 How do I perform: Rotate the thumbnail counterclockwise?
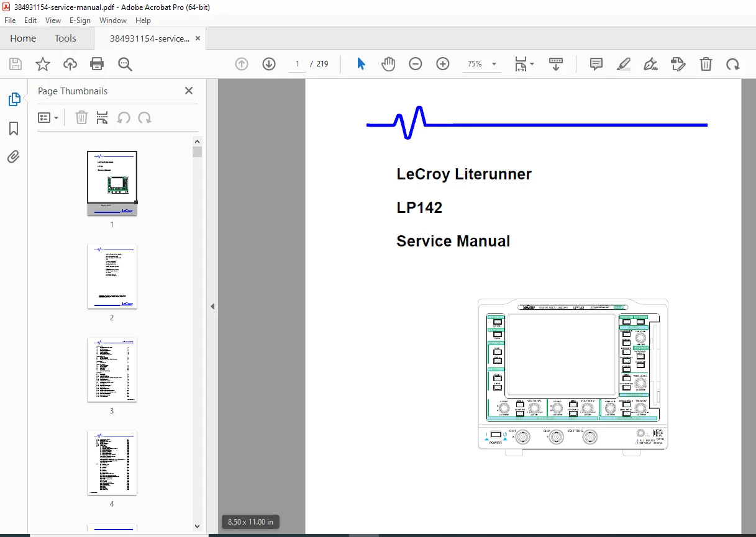point(124,118)
